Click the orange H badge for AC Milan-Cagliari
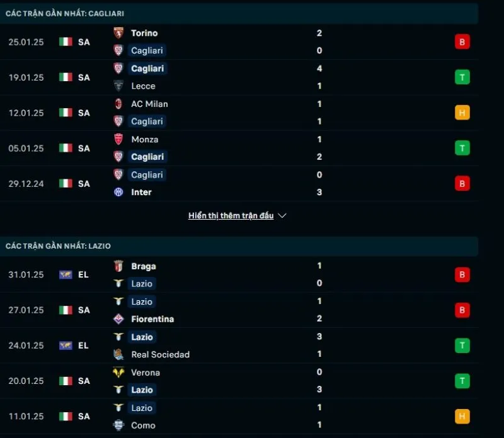Viewport: 504px width, 438px height. [462, 113]
